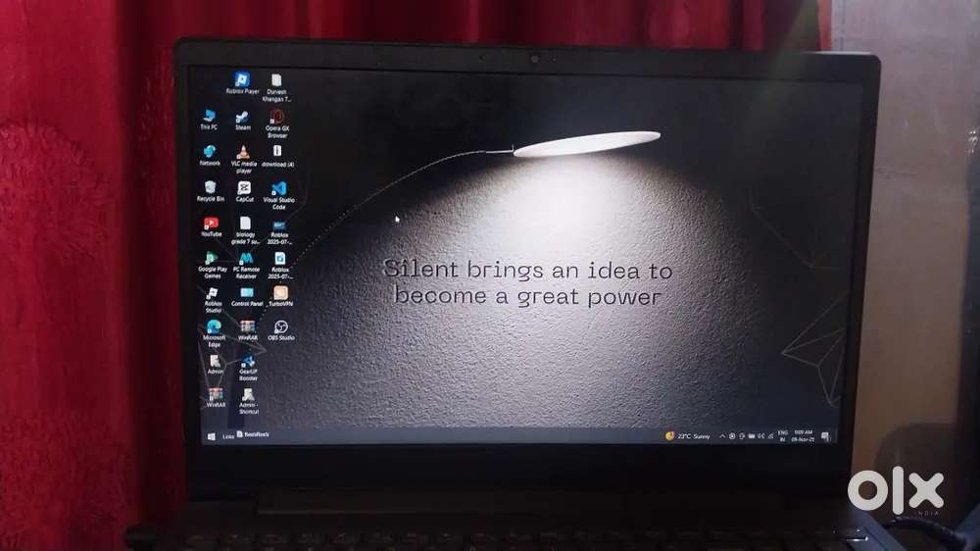
Task: Open the download (4) file
Action: coord(277,156)
